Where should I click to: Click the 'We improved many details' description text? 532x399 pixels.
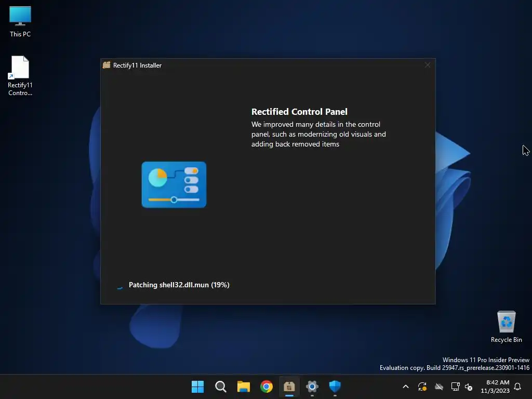pos(318,135)
